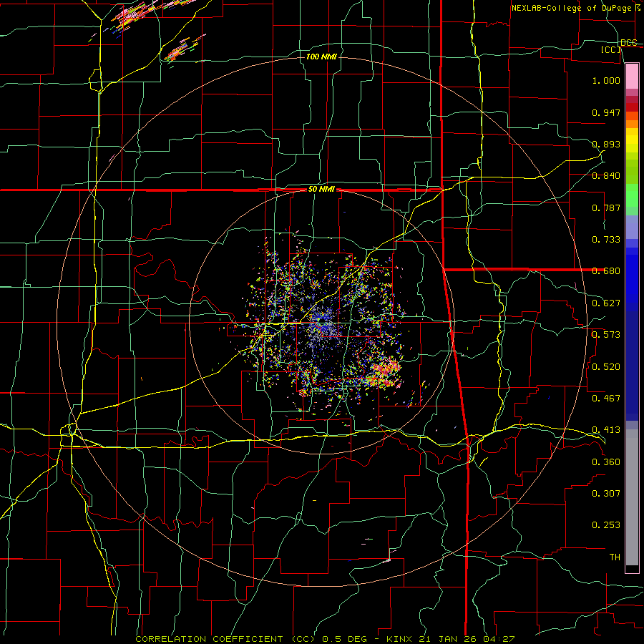This screenshot has width=644, height=644.
Task: Click the 21 JAN 26 date text
Action: point(448,639)
